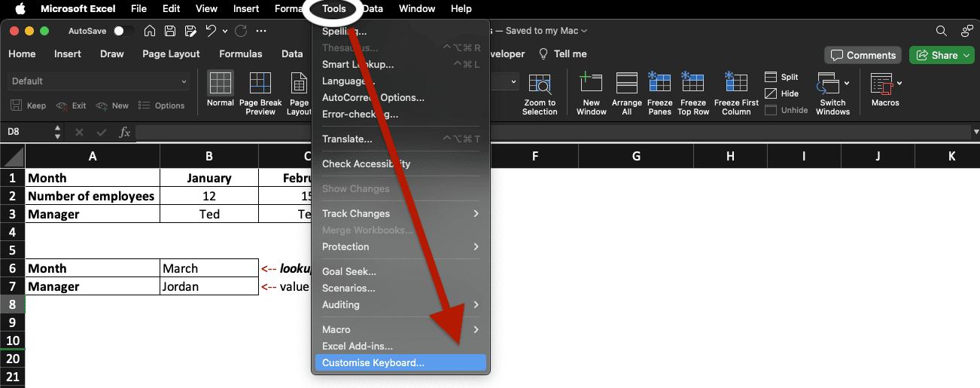Screen dimensions: 980x388
Task: Click Freeze Top Row
Action: (693, 93)
